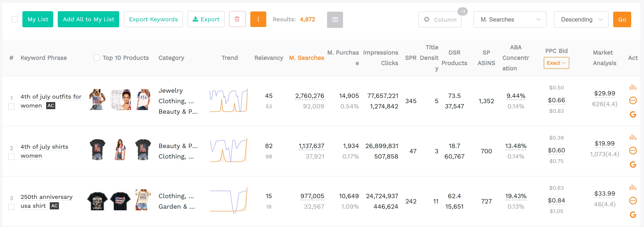Click the ABA Concentration column header
This screenshot has width=644, height=227.
pos(515,58)
